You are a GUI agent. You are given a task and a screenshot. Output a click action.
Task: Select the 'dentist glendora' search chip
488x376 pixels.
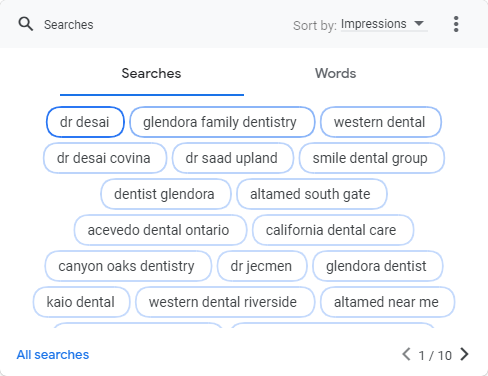pos(166,194)
